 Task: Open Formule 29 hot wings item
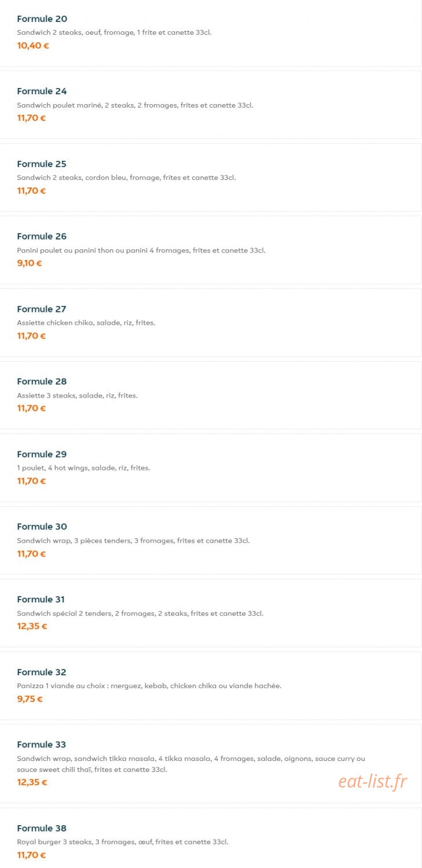tap(211, 468)
